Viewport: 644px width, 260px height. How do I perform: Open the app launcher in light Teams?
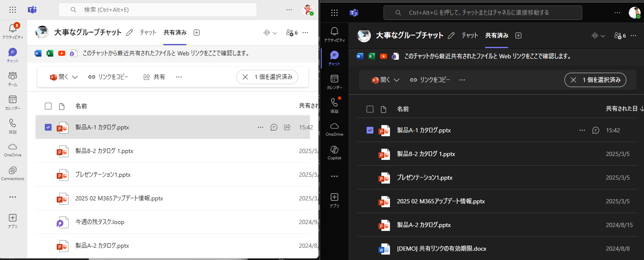[13, 9]
